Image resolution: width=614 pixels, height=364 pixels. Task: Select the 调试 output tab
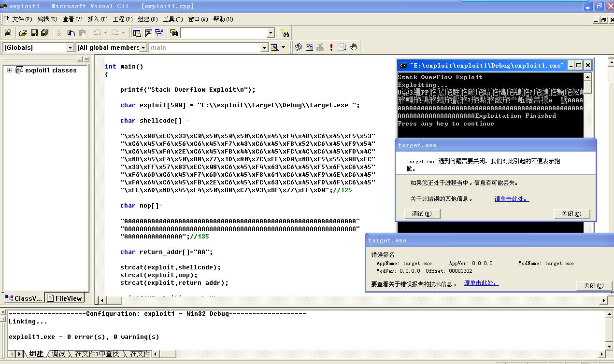coord(58,354)
